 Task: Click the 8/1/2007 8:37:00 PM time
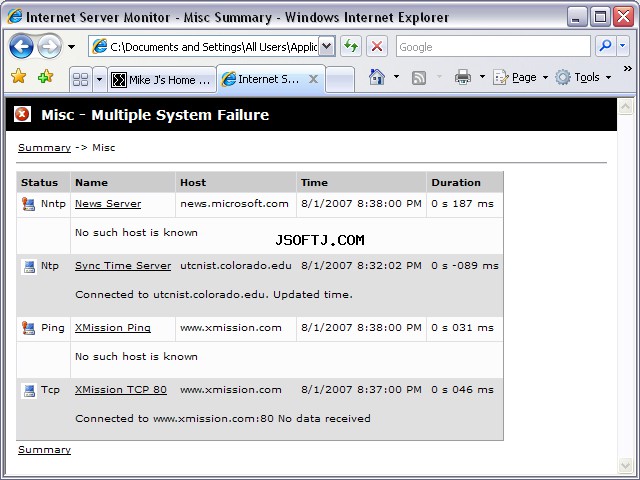pos(361,390)
